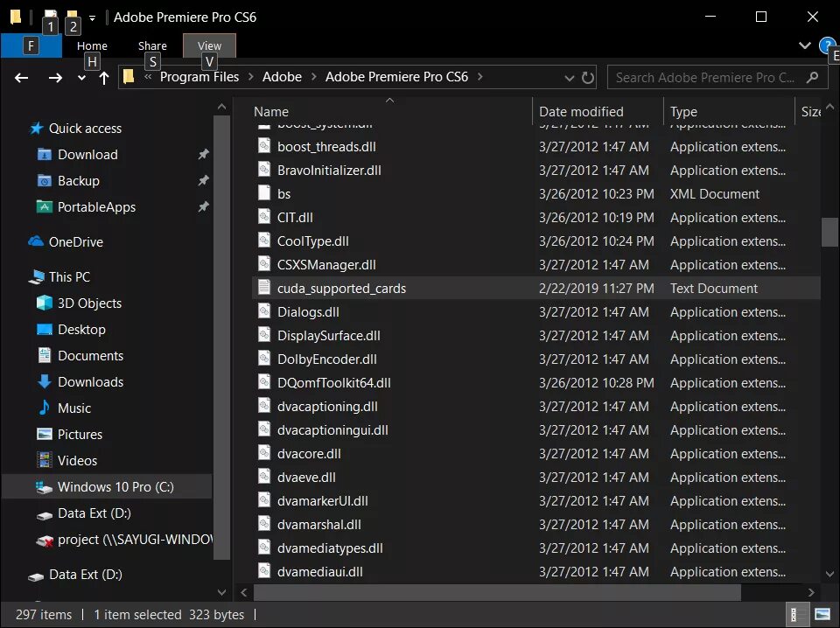Screen dimensions: 840x628
Task: Sort by the Name column header
Action: click(x=271, y=111)
